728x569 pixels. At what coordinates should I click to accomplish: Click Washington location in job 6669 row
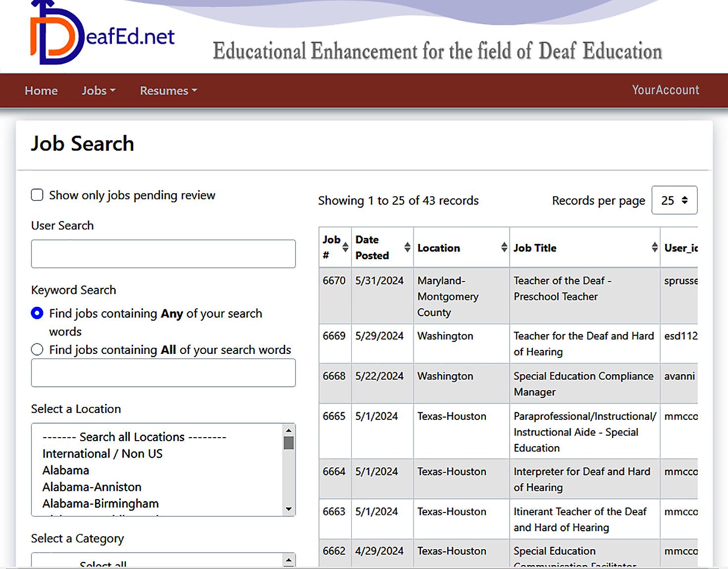pos(445,336)
